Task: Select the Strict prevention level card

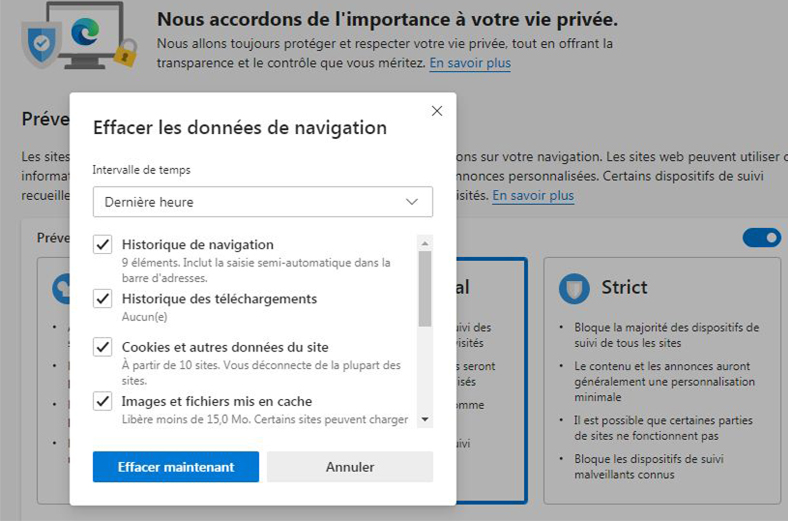Action: pos(662,381)
